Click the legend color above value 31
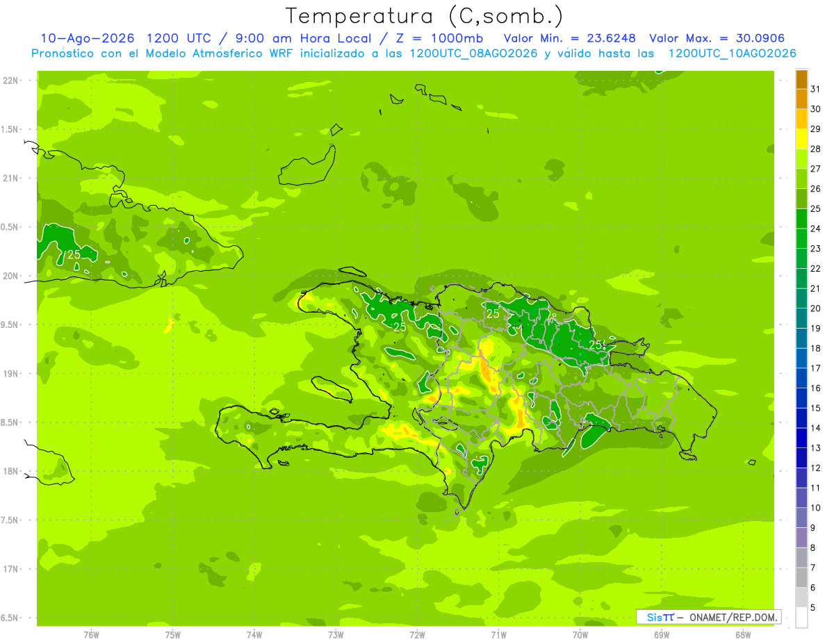The width and height of the screenshot is (834, 644). [x=801, y=79]
